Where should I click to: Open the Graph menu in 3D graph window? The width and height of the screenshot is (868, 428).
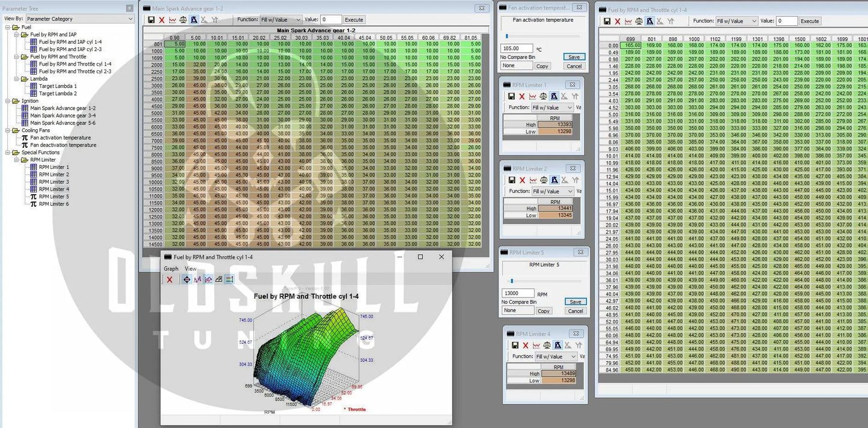171,269
